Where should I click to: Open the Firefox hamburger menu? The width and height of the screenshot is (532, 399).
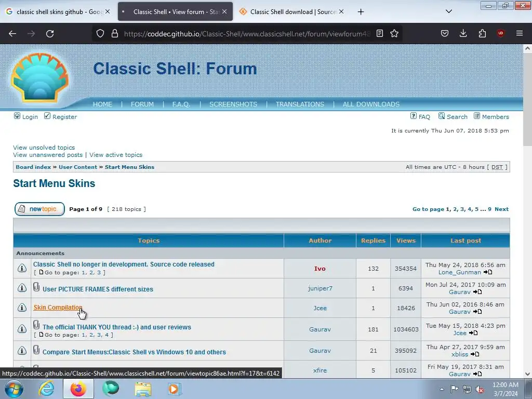[519, 33]
